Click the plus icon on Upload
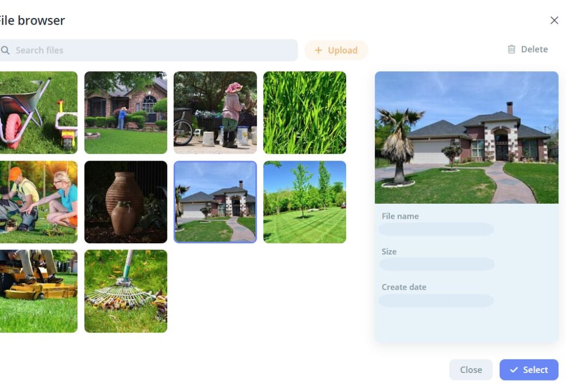 [319, 50]
